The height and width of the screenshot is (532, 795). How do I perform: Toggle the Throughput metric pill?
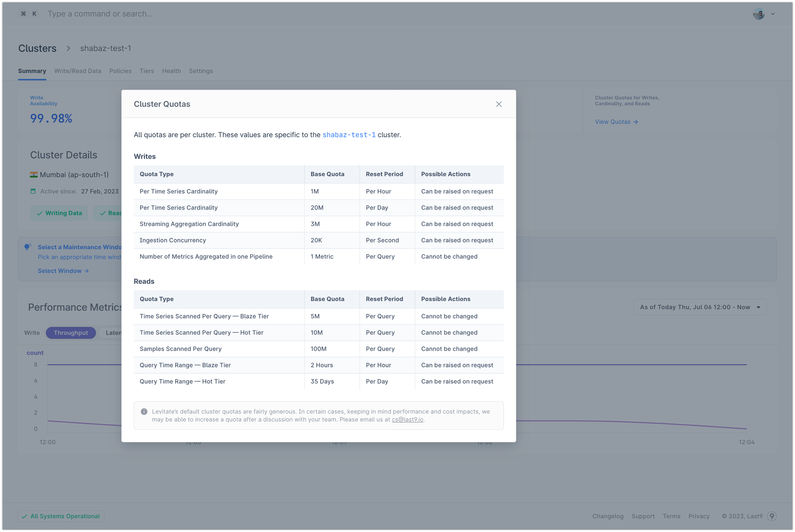pyautogui.click(x=71, y=333)
